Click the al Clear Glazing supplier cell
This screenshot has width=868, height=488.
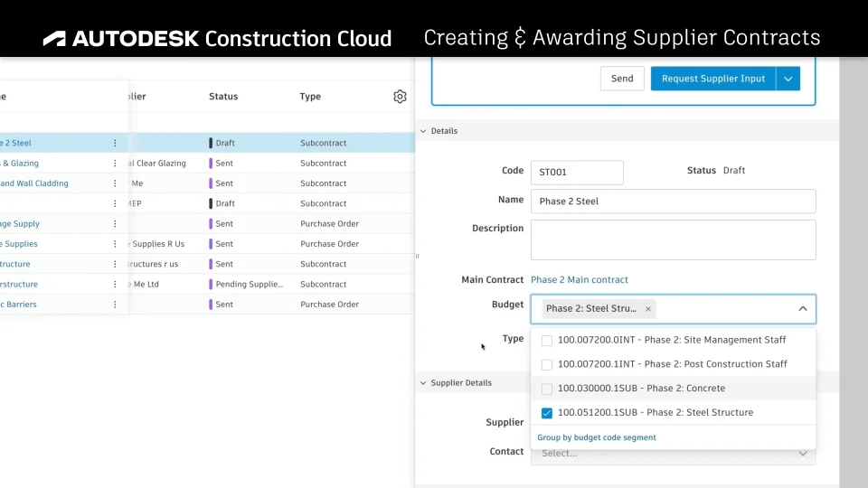pyautogui.click(x=157, y=164)
